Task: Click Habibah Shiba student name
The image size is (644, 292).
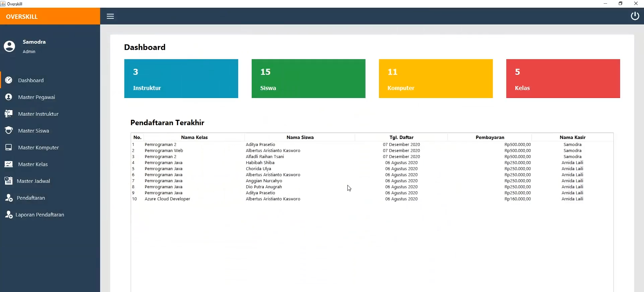Action: 260,163
